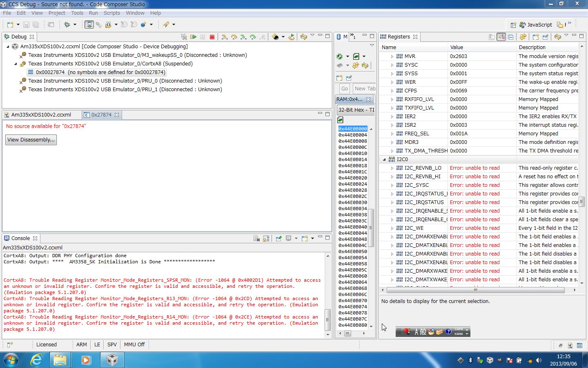Click Clear Console icon in Console toolbar
The width and height of the screenshot is (588, 368).
[x=256, y=238]
